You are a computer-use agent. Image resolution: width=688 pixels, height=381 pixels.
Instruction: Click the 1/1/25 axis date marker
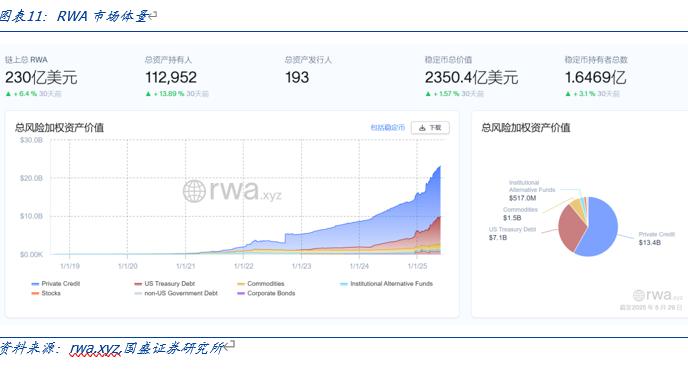[x=417, y=266]
